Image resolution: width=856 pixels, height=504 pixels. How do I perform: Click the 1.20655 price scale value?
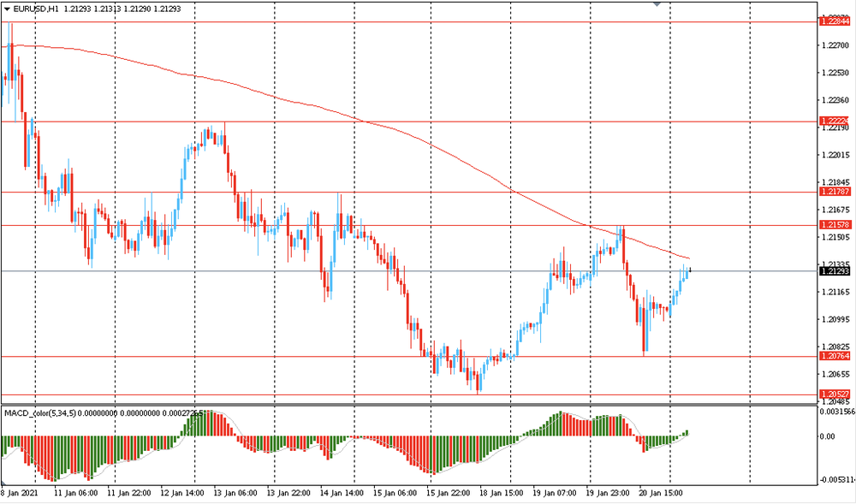[x=835, y=374]
